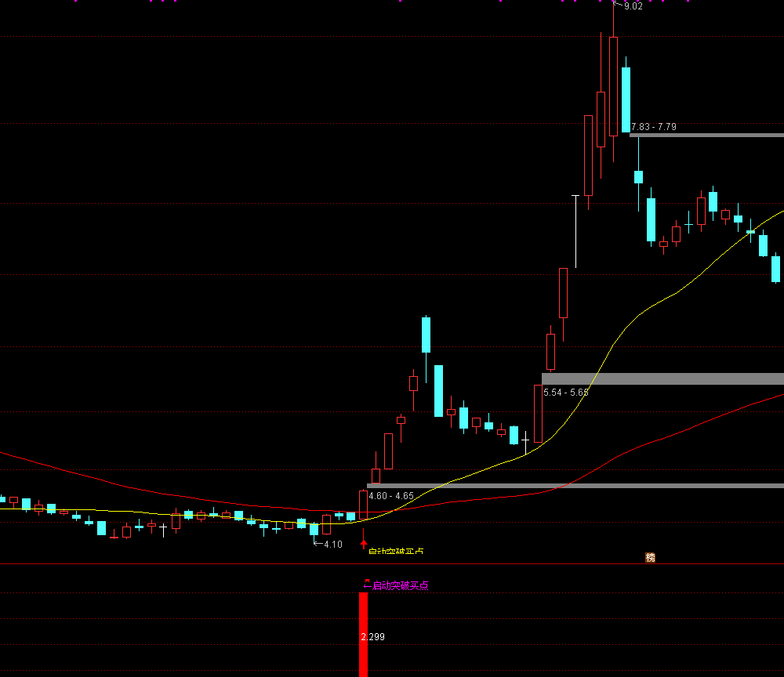Select the tall cyan candle right of the 9.02 peak

(626, 100)
